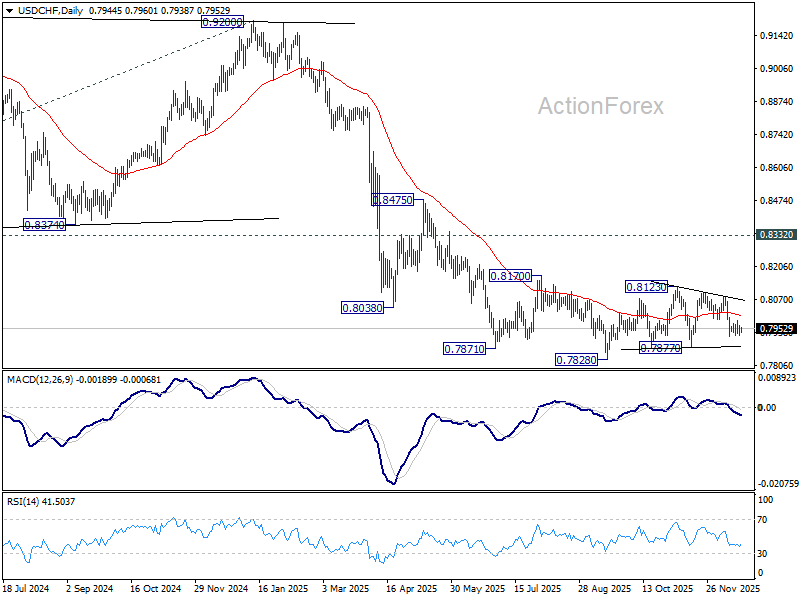Click the current price tag 0.79529
The image size is (800, 600).
pos(777,329)
